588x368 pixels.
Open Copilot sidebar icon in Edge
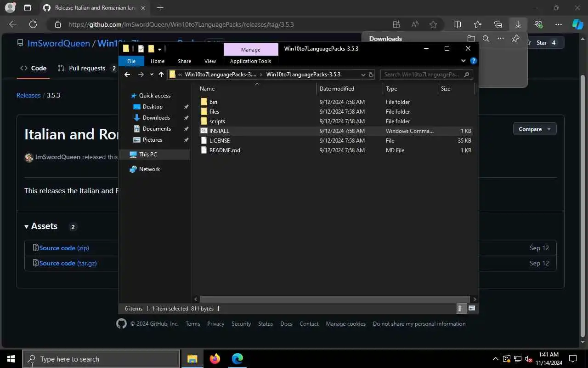pyautogui.click(x=577, y=24)
